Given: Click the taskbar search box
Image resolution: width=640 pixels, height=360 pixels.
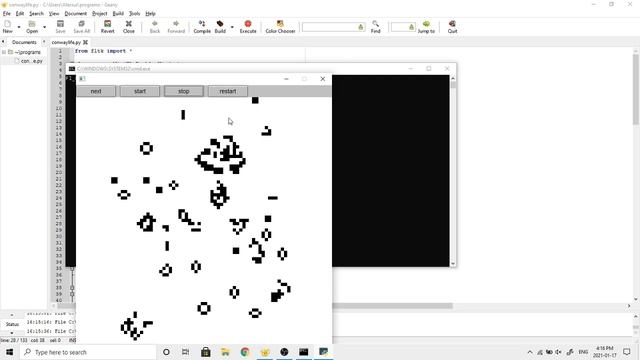Looking at the screenshot, I should coord(88,352).
